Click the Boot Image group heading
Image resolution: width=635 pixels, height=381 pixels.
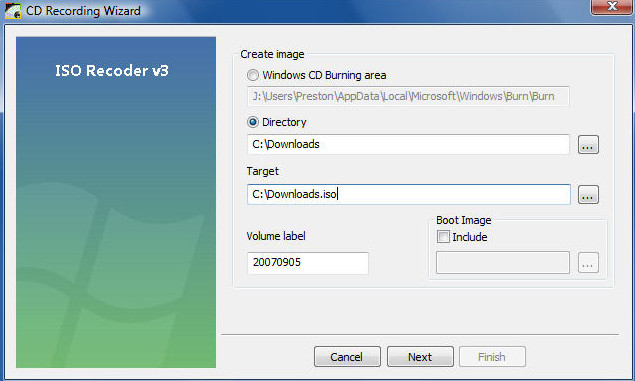tap(464, 220)
